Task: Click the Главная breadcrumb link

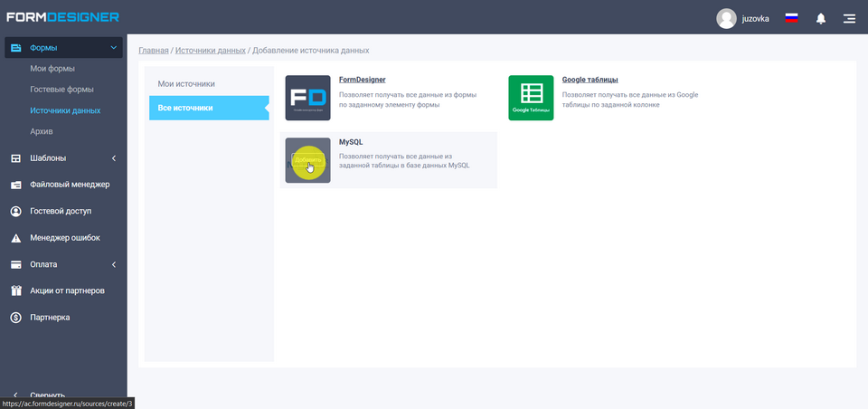Action: point(153,51)
